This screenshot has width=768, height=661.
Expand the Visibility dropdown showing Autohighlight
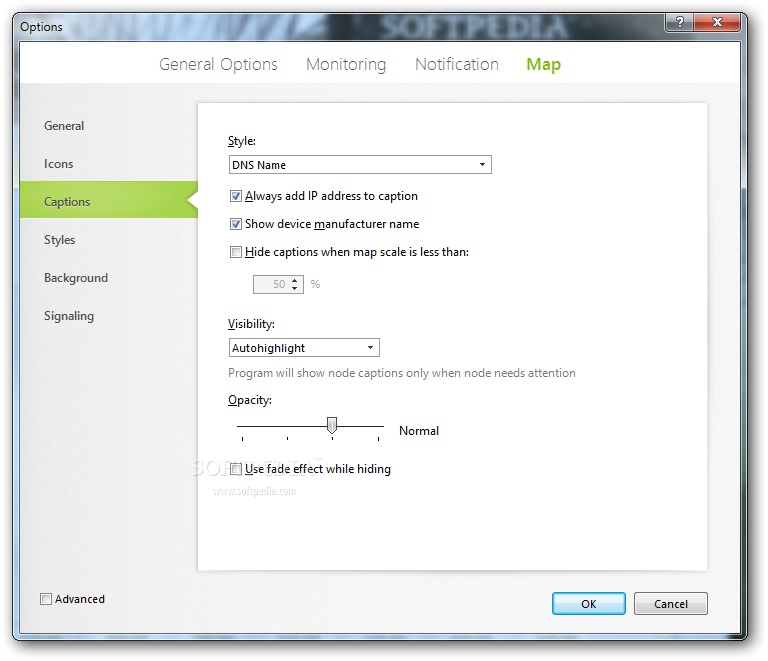[304, 348]
